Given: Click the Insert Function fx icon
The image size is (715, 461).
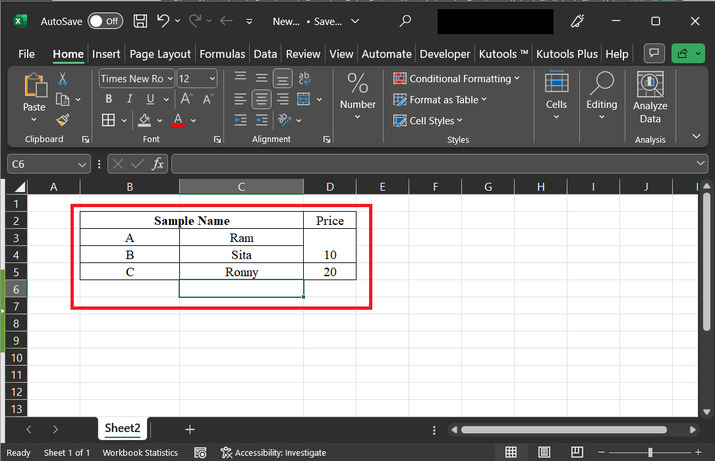Looking at the screenshot, I should pyautogui.click(x=157, y=163).
